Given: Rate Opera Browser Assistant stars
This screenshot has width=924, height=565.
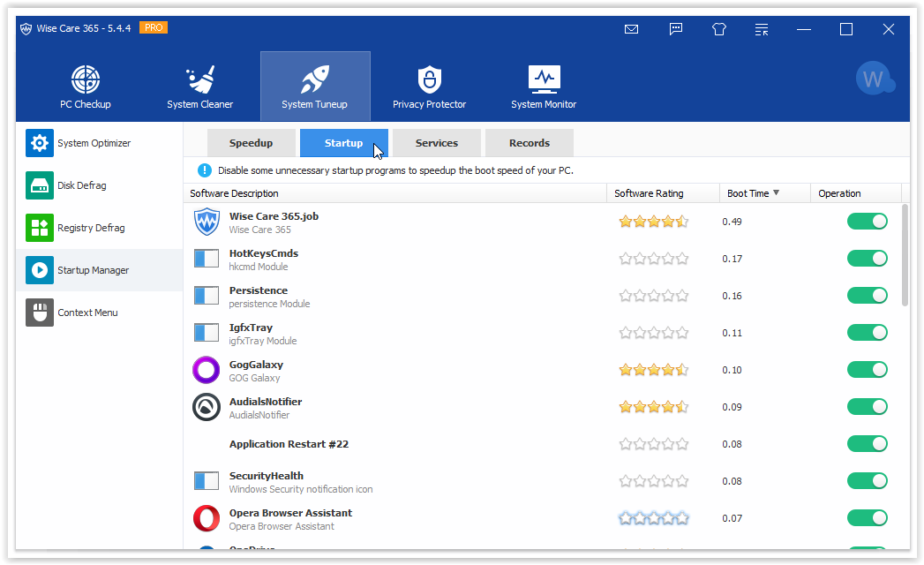Looking at the screenshot, I should point(654,518).
